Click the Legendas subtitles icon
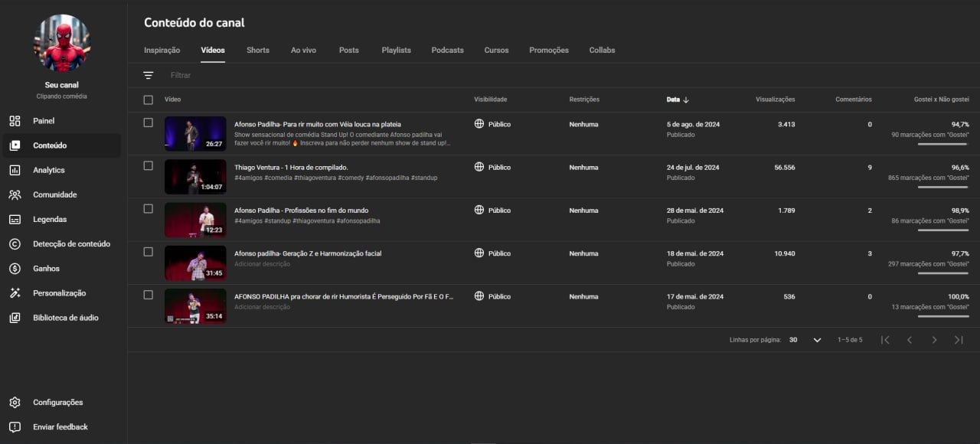 coord(15,220)
